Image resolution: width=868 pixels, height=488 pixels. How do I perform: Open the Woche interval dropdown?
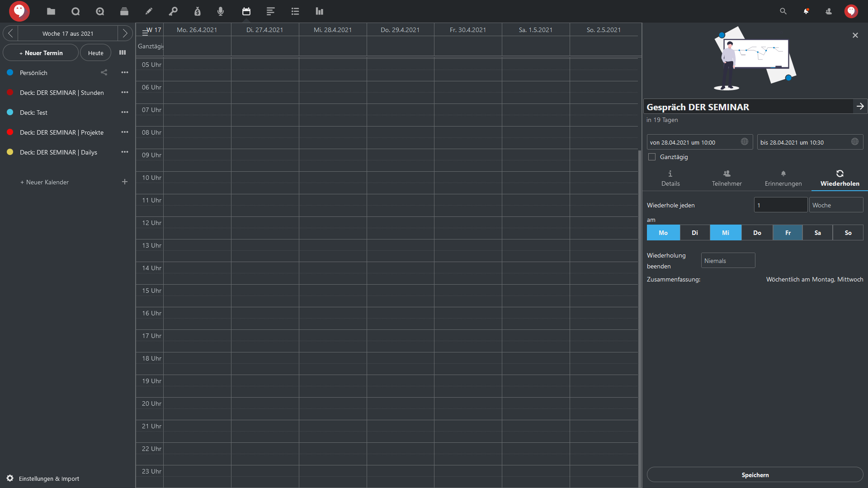(835, 205)
